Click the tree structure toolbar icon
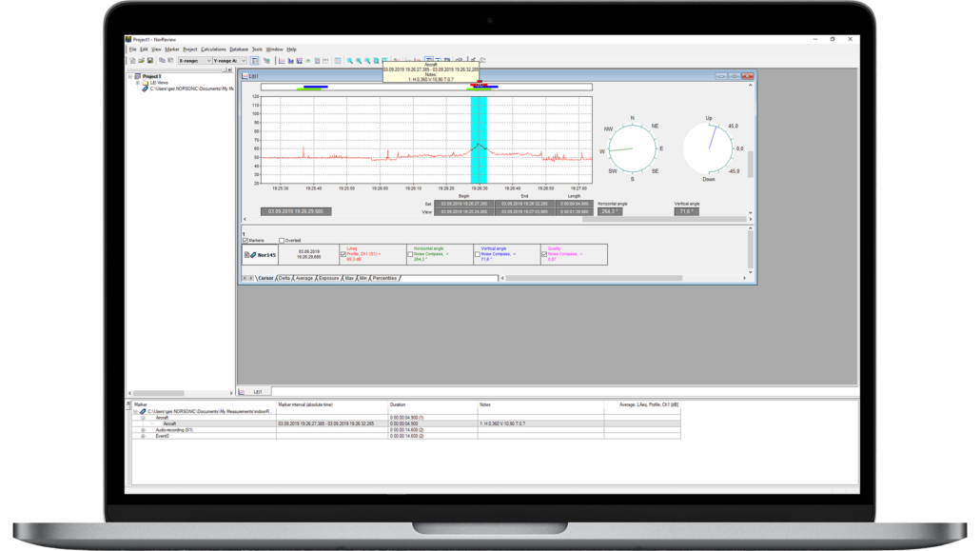Image resolution: width=980 pixels, height=551 pixels. coord(266,61)
